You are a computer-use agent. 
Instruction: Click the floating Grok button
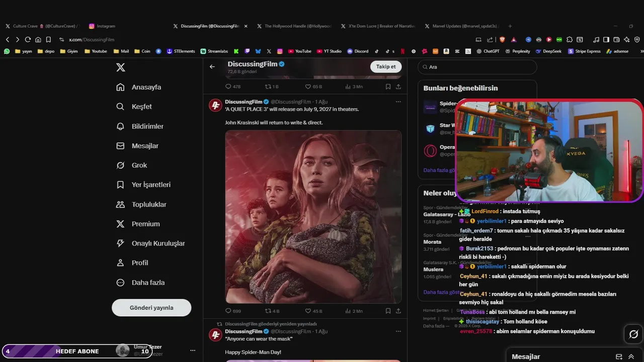[x=633, y=334]
